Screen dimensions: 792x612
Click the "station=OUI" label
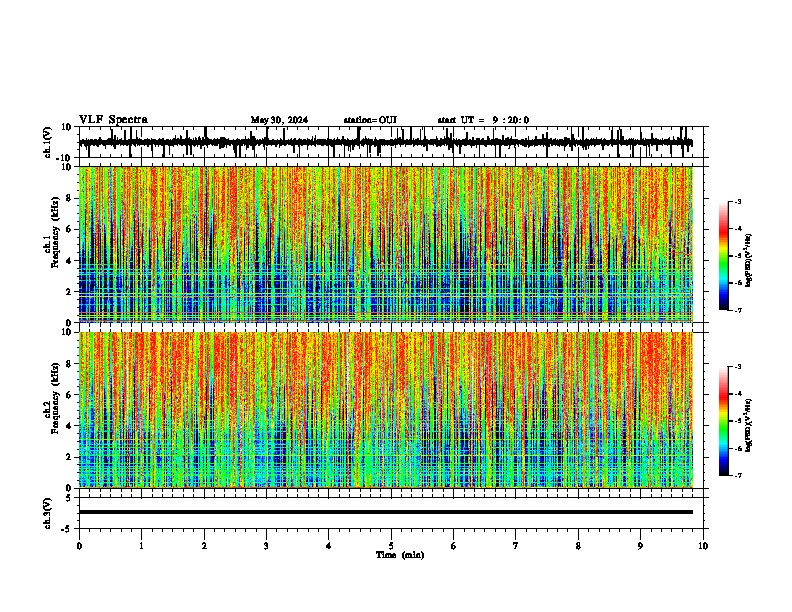pos(370,120)
